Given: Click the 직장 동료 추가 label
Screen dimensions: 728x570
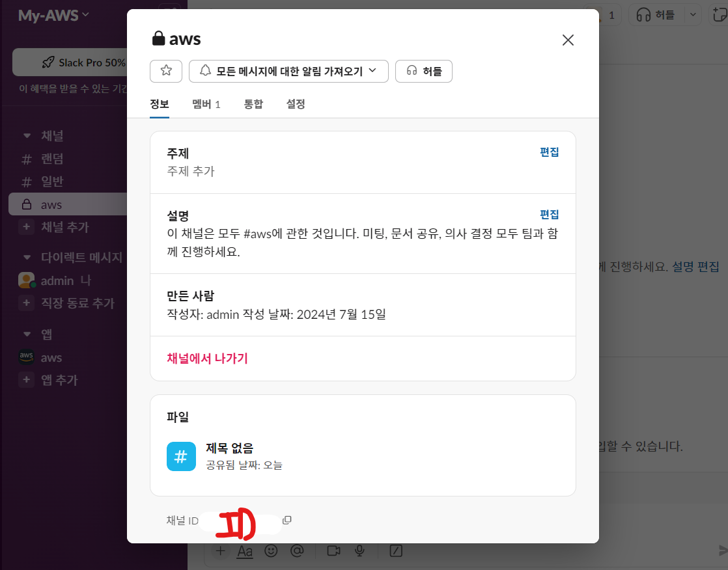Looking at the screenshot, I should click(x=77, y=303).
